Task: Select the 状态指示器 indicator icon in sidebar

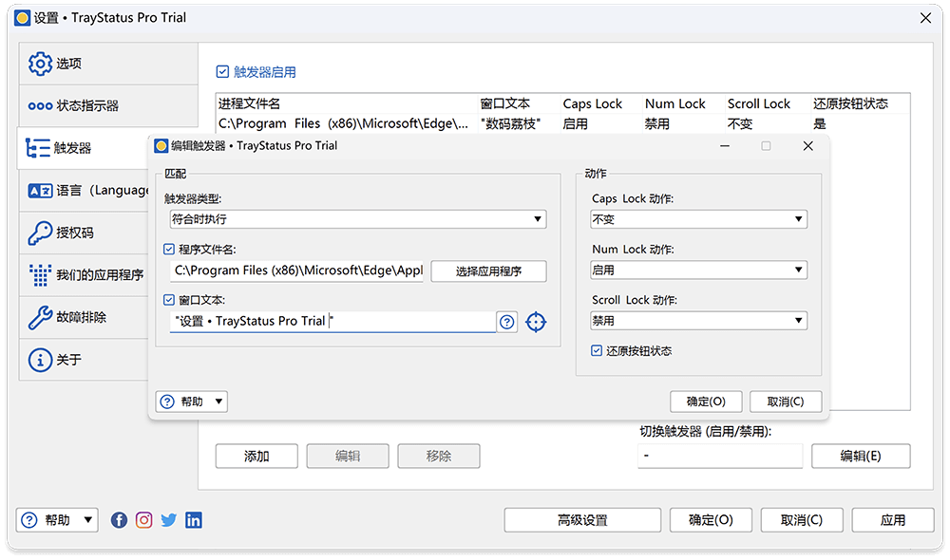Action: coord(38,105)
